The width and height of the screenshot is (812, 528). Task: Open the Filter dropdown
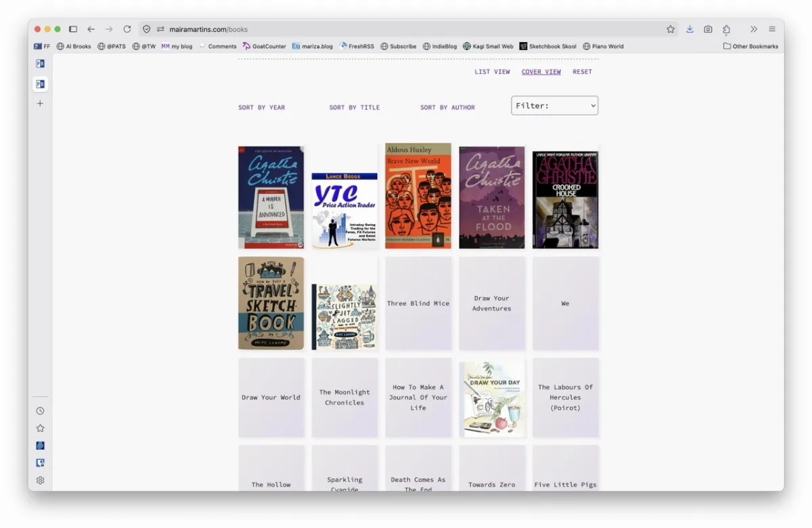point(555,106)
